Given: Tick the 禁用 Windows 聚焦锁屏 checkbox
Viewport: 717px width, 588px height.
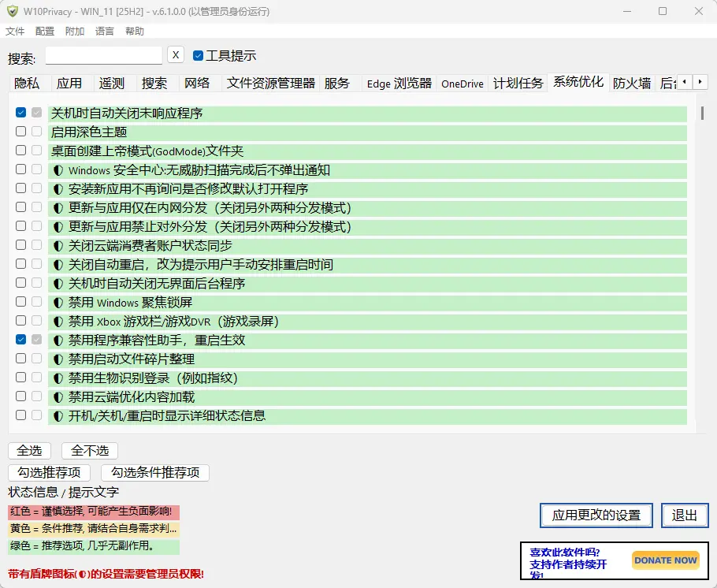Looking at the screenshot, I should [20, 302].
